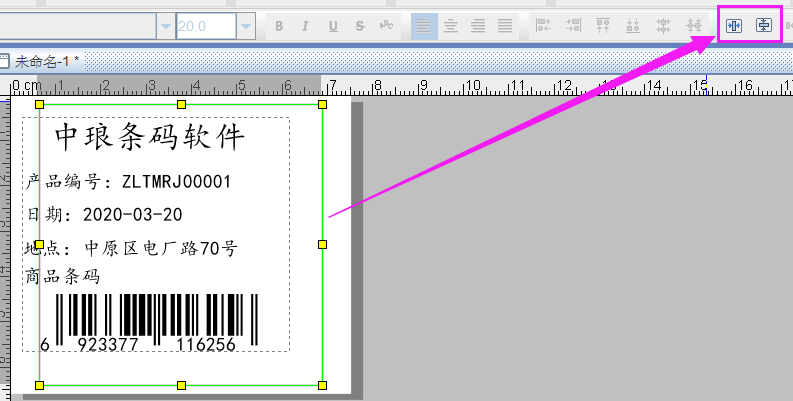Click the font size 20.0 field

[205, 25]
